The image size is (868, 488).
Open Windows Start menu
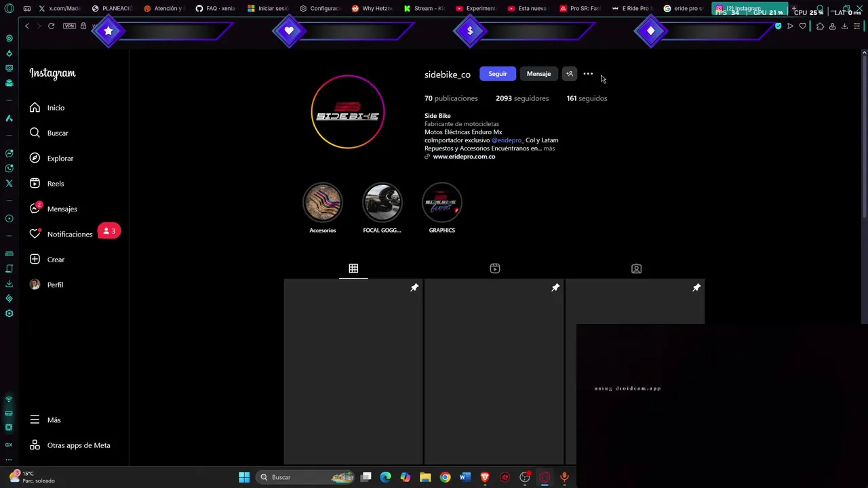point(244,477)
